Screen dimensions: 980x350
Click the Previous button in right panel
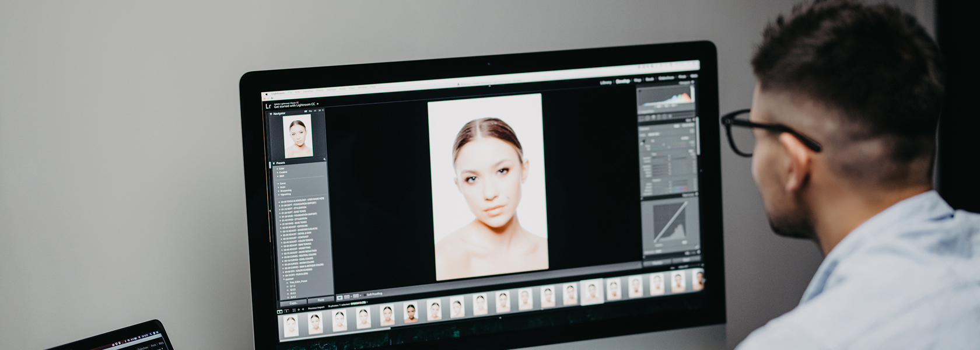pyautogui.click(x=657, y=262)
